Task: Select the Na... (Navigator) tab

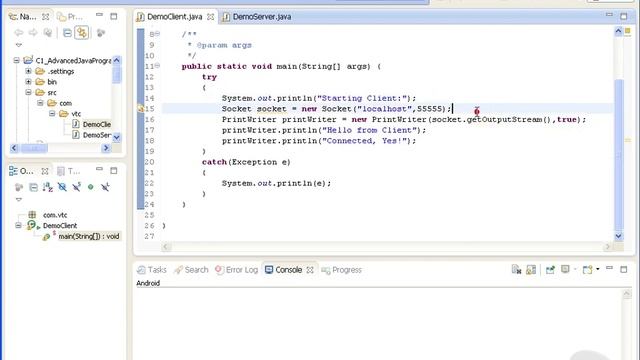Action: [x=23, y=17]
